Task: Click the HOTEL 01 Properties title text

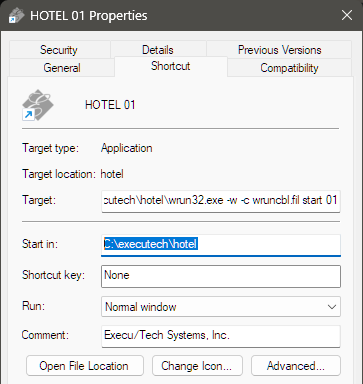Action: [89, 16]
